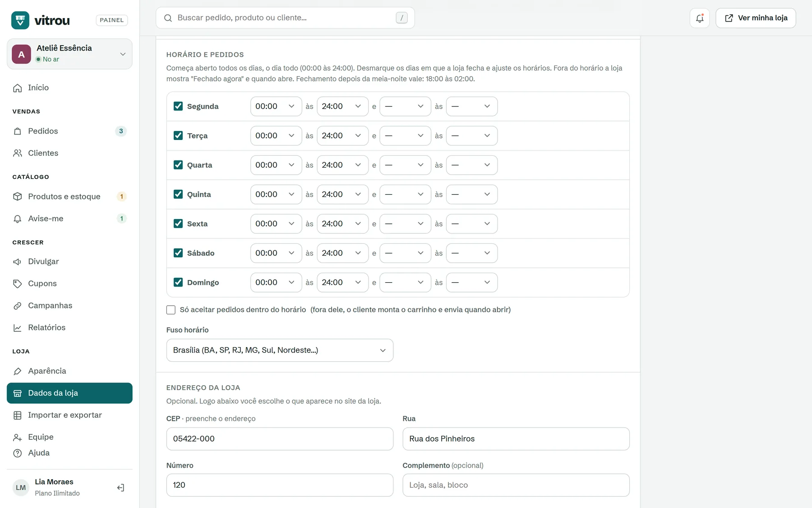The image size is (812, 508).
Task: Click the Rua field Rua dos Pinheiros
Action: point(516,439)
